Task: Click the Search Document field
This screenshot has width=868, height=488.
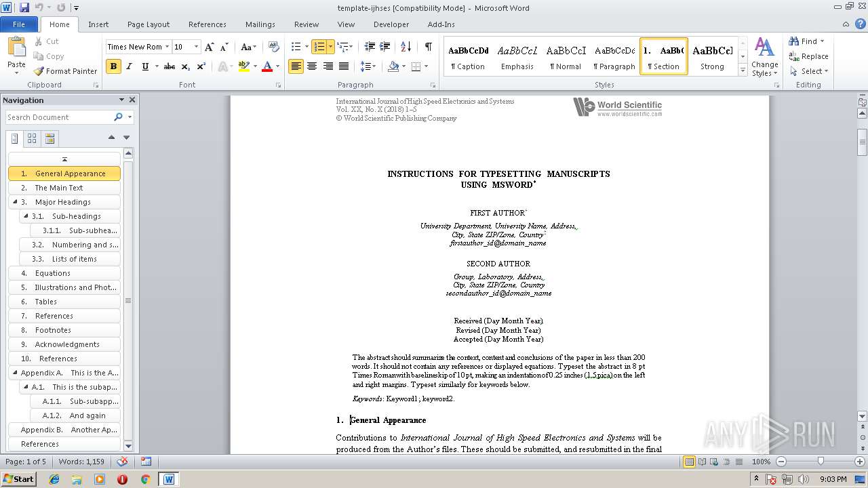Action: tap(60, 117)
